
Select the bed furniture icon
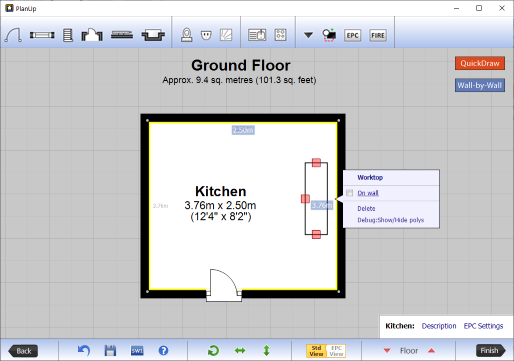(x=257, y=35)
